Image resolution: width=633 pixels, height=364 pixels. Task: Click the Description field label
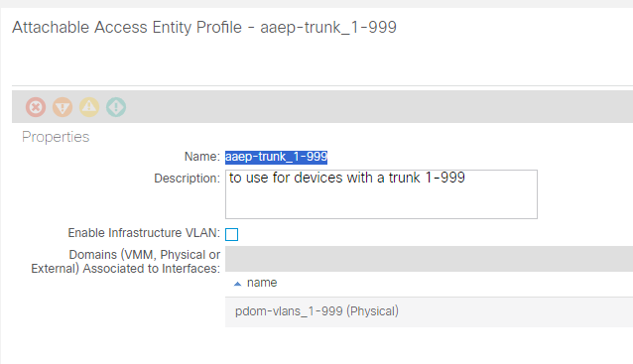point(187,179)
